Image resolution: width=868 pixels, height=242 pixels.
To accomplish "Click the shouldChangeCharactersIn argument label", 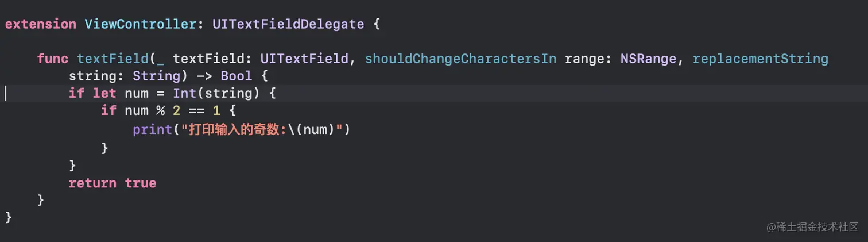I will point(460,59).
